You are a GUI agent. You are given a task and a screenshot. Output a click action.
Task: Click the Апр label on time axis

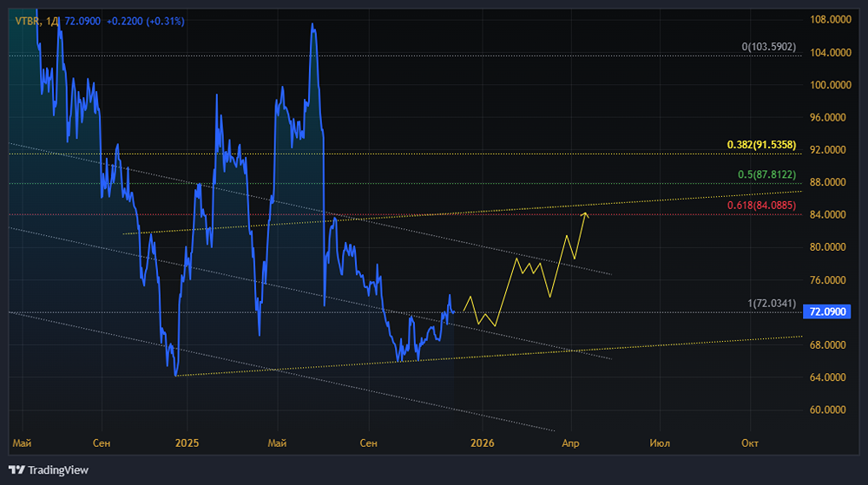tap(571, 443)
